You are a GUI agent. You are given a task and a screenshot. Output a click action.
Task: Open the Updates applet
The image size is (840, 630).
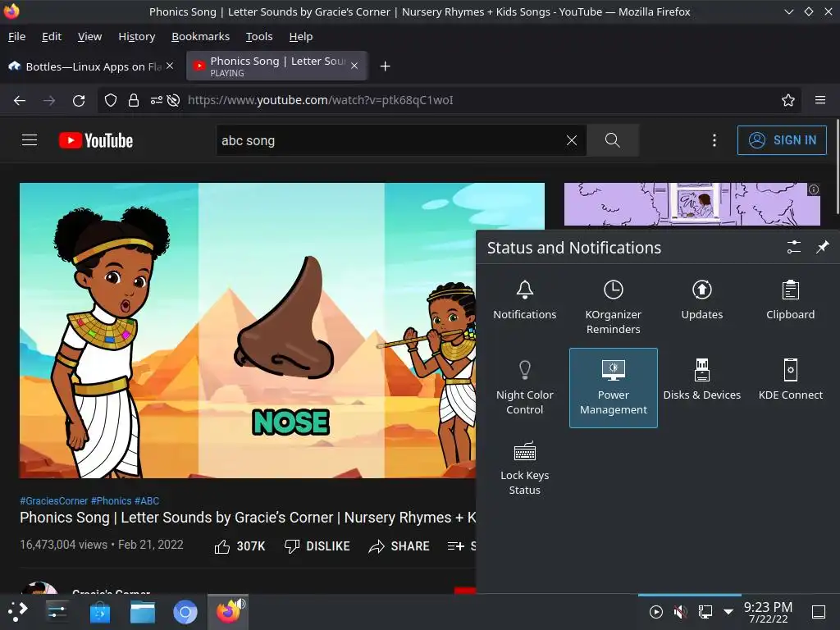coord(702,300)
